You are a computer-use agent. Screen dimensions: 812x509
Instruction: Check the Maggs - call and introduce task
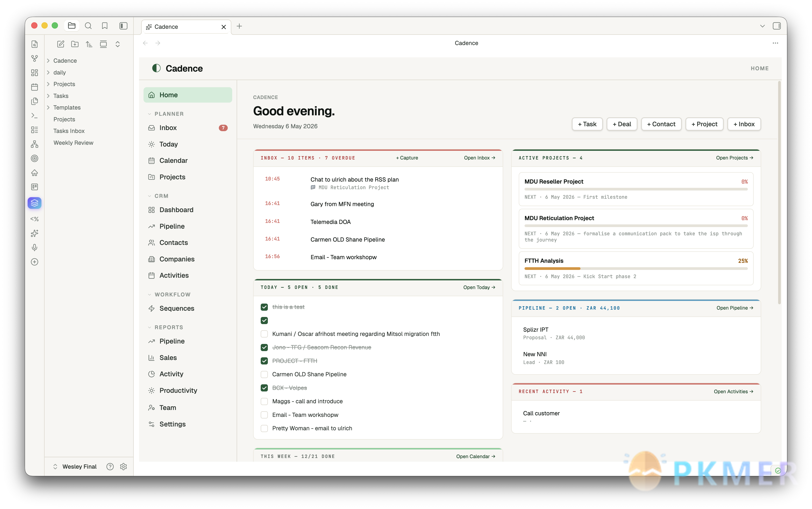pos(264,401)
